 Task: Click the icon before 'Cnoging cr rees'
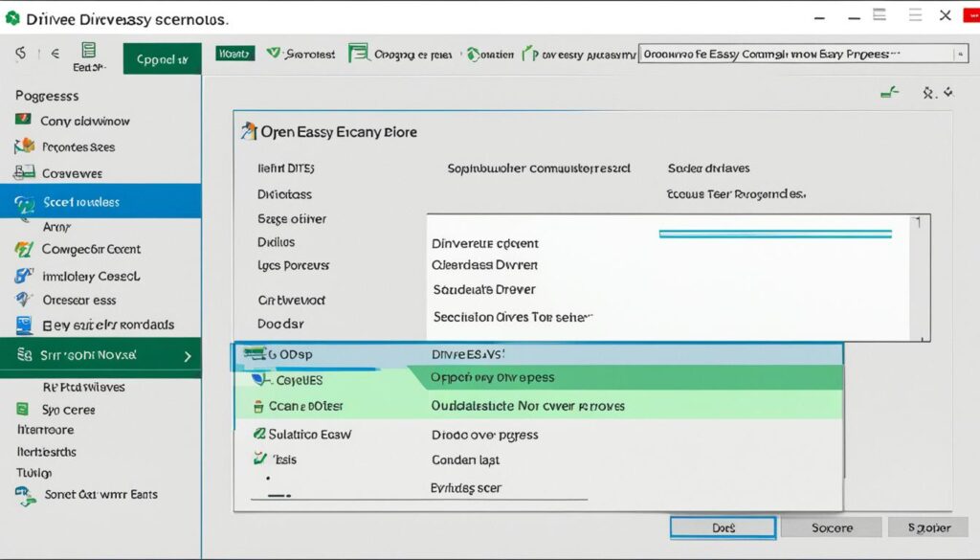359,53
